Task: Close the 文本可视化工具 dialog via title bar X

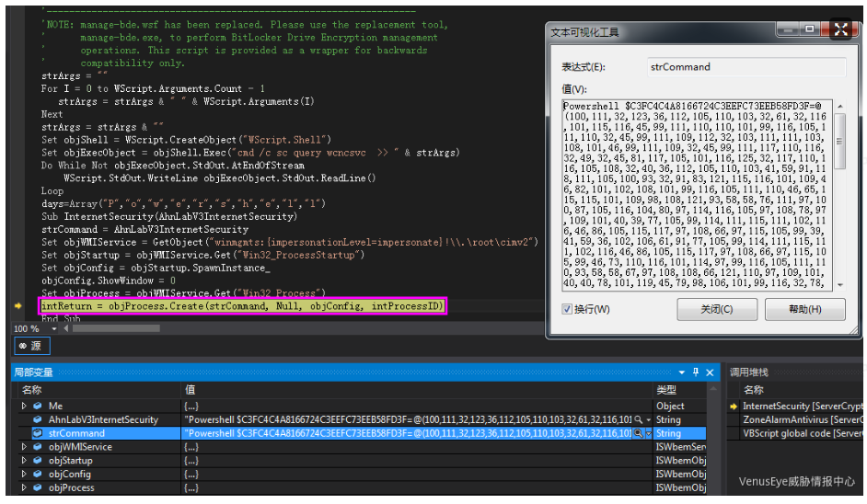Action: (x=841, y=29)
